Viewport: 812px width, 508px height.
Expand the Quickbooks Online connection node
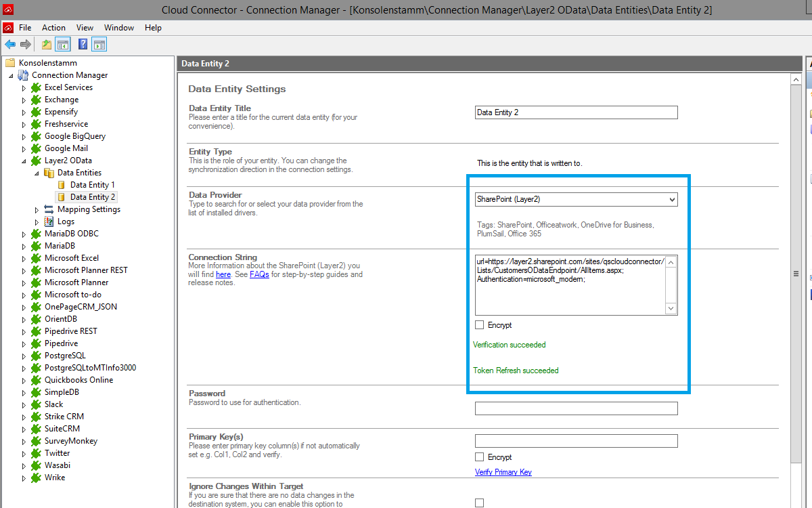tap(24, 380)
